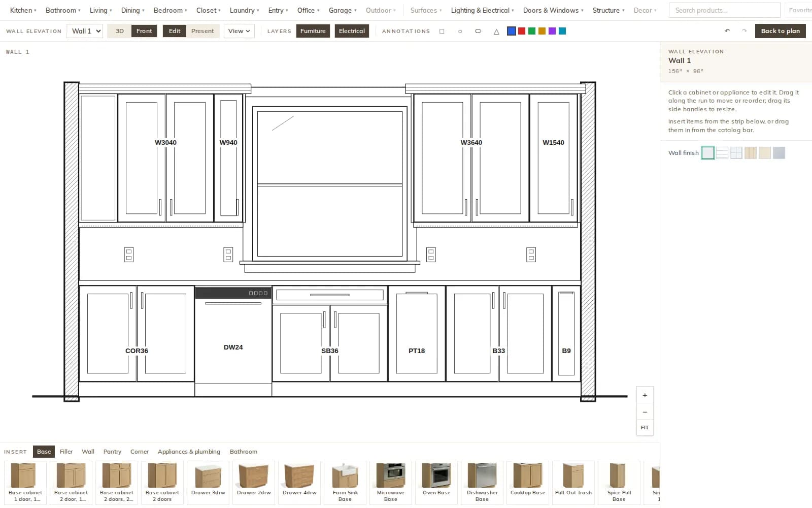This screenshot has height=508, width=812.
Task: Click the Back to plan button
Action: [x=780, y=31]
